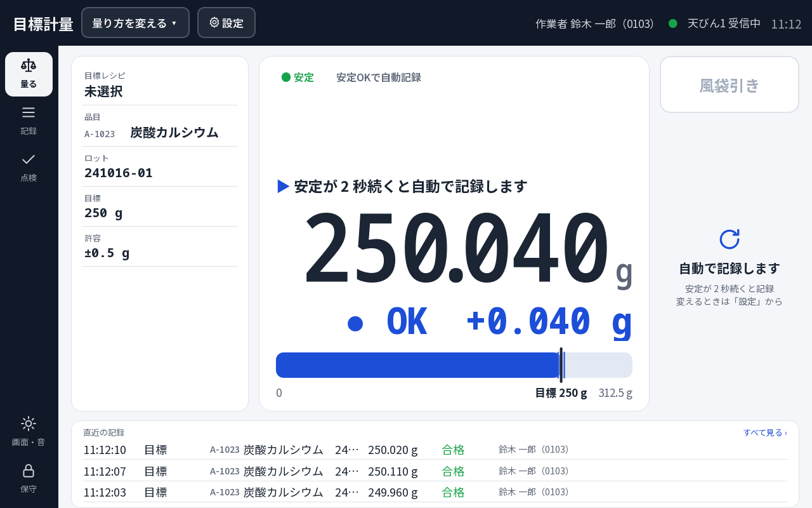Click the 目標計量 app title

click(x=43, y=24)
